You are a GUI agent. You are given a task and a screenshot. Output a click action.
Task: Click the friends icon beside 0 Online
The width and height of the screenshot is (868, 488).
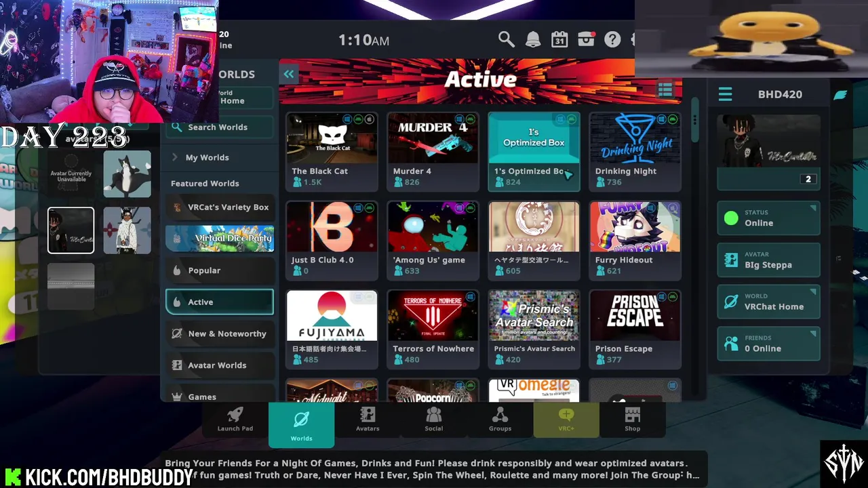coord(731,344)
